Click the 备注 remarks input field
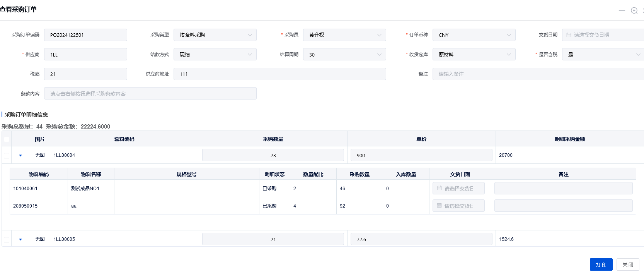Image resolution: width=644 pixels, height=273 pixels. tap(537, 74)
